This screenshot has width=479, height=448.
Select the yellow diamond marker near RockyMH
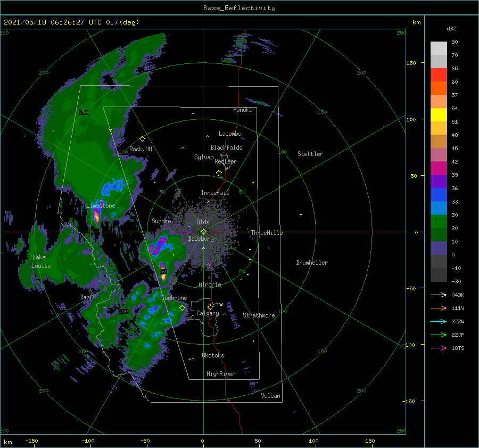(142, 139)
